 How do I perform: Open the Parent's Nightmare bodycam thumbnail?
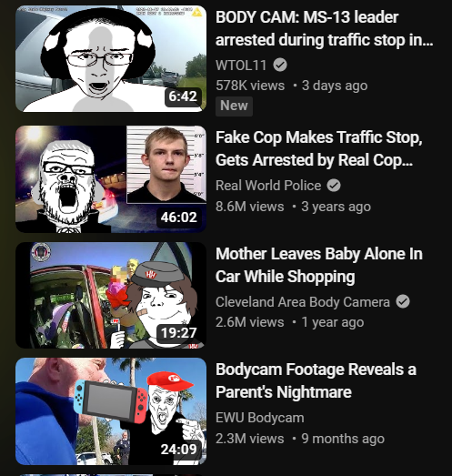coord(111,411)
